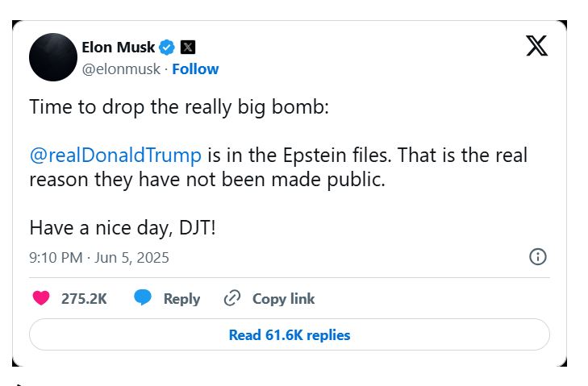Click the chain link copy icon
This screenshot has height=386, width=588.
(x=232, y=298)
